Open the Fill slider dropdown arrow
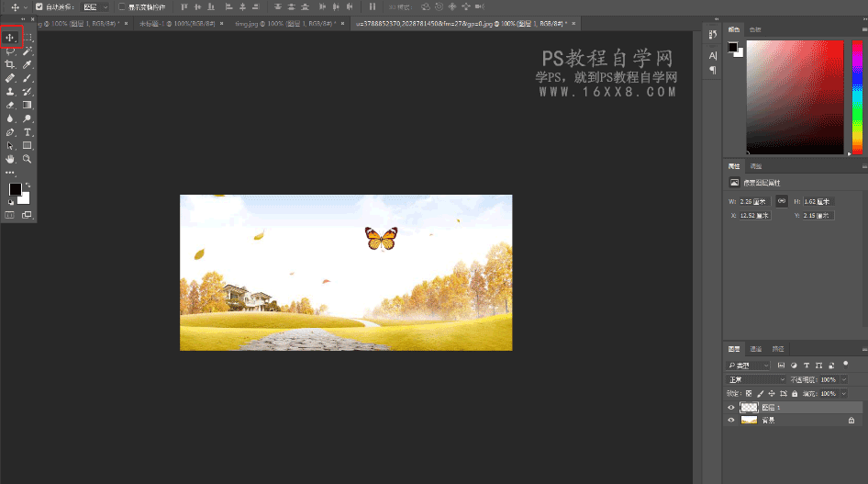 point(844,394)
